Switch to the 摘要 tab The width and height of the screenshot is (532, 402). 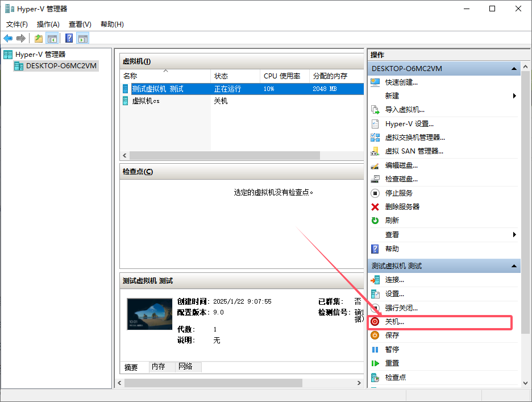point(131,367)
